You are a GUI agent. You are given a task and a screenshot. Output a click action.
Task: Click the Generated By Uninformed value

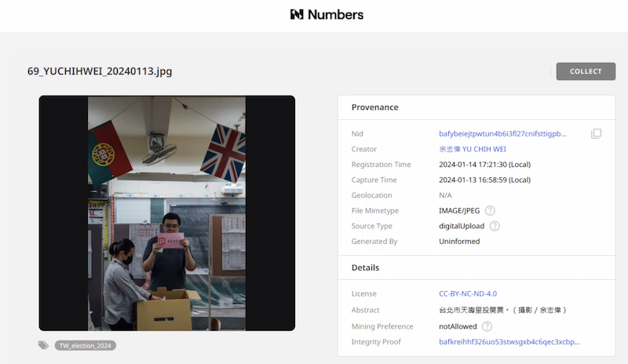coord(459,242)
